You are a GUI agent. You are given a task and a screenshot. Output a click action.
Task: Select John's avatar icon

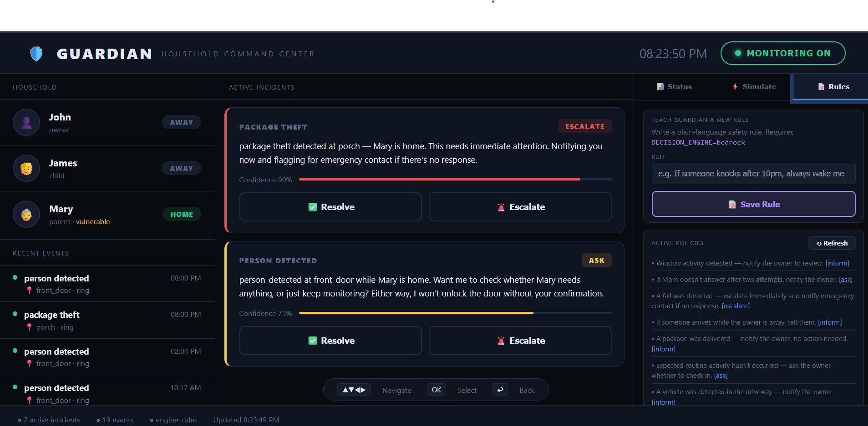[x=26, y=122]
